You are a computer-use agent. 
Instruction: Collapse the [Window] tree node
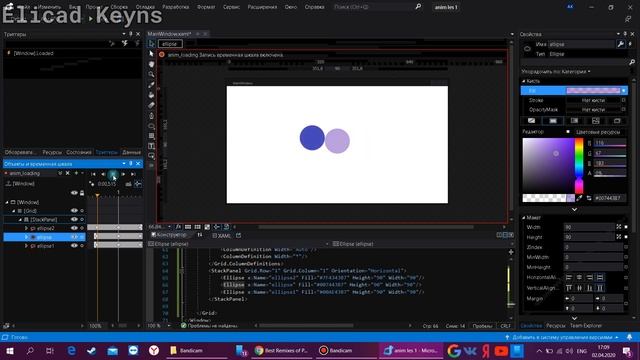tap(7, 202)
